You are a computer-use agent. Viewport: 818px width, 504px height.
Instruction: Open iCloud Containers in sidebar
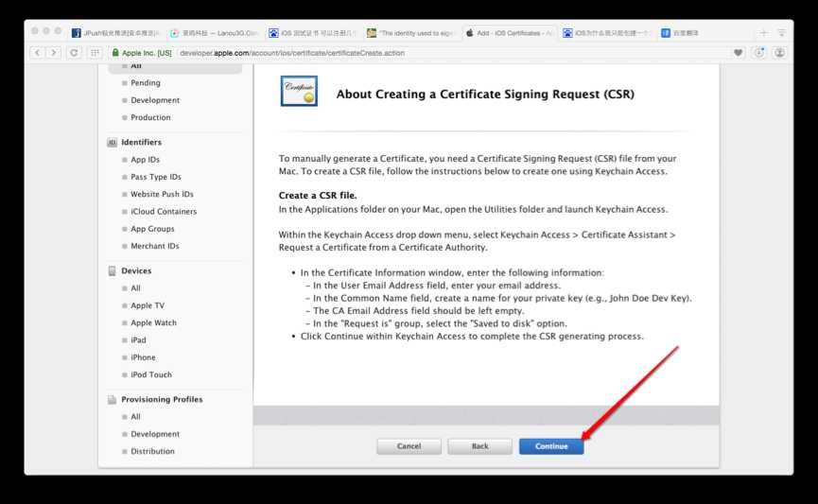click(x=164, y=211)
